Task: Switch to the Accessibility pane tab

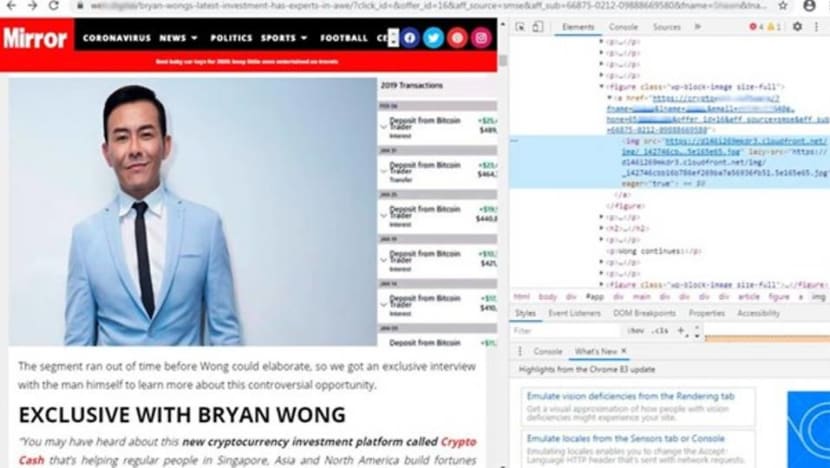Action: point(758,313)
